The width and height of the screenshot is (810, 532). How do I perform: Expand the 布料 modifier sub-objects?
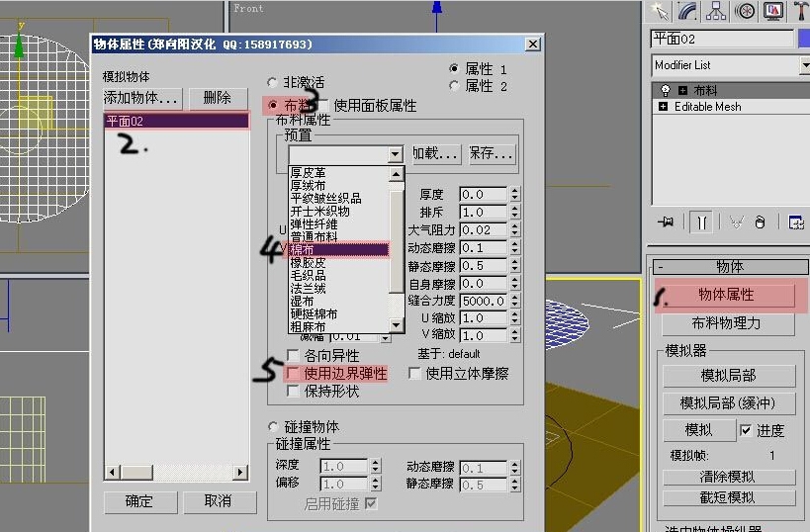[683, 90]
